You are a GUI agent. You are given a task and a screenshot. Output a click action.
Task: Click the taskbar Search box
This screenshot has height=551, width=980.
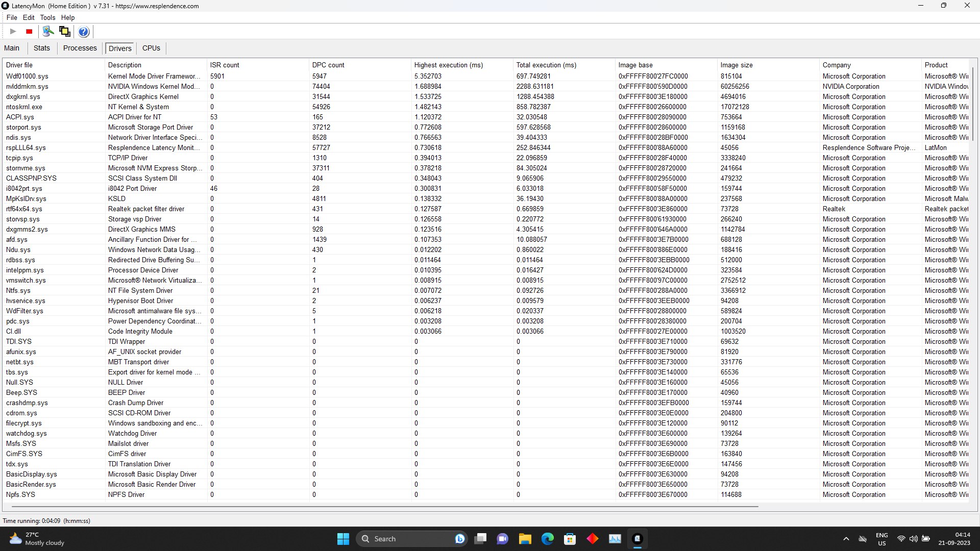pyautogui.click(x=411, y=539)
